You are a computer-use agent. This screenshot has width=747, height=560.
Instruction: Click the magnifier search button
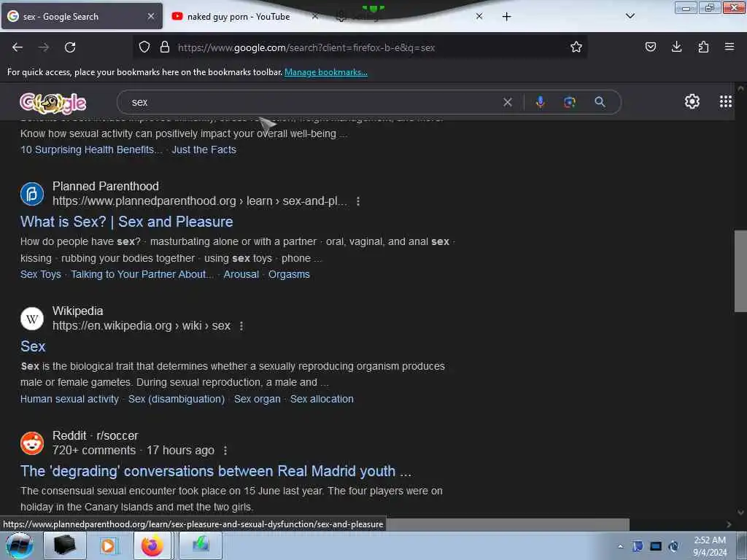pos(600,102)
